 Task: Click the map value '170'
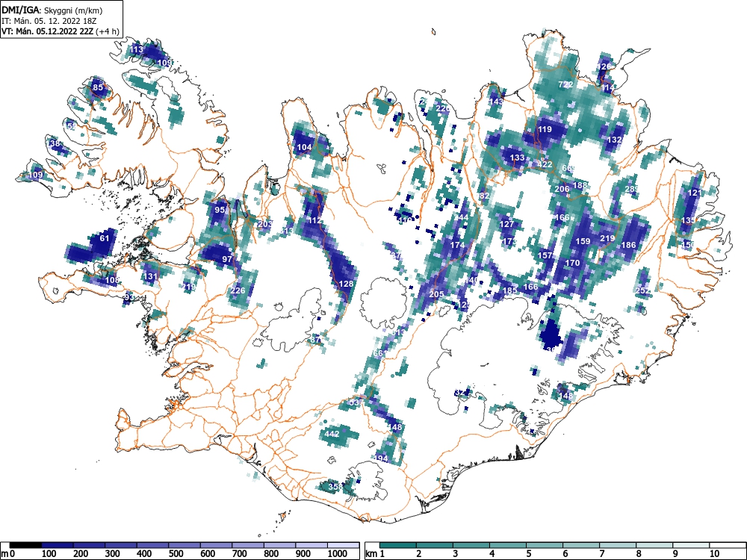pos(572,262)
